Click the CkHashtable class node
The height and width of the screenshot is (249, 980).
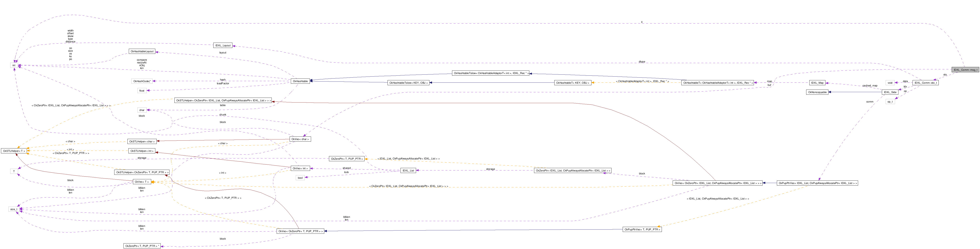coord(300,81)
